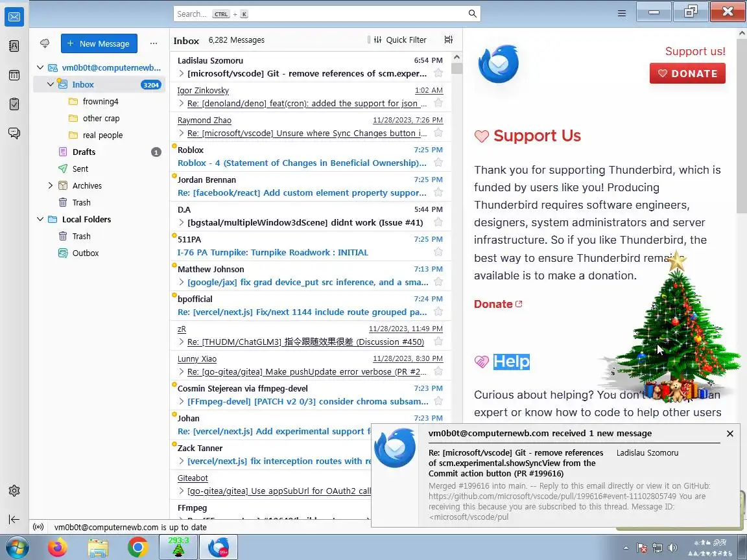Star the Igor Zinkovsky message

point(438,103)
